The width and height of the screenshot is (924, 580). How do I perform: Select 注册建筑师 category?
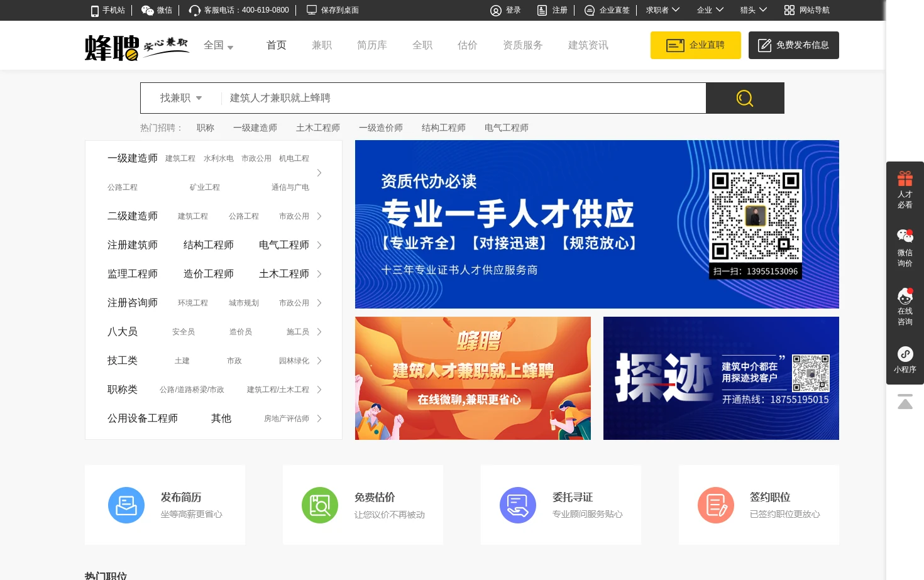tap(133, 245)
